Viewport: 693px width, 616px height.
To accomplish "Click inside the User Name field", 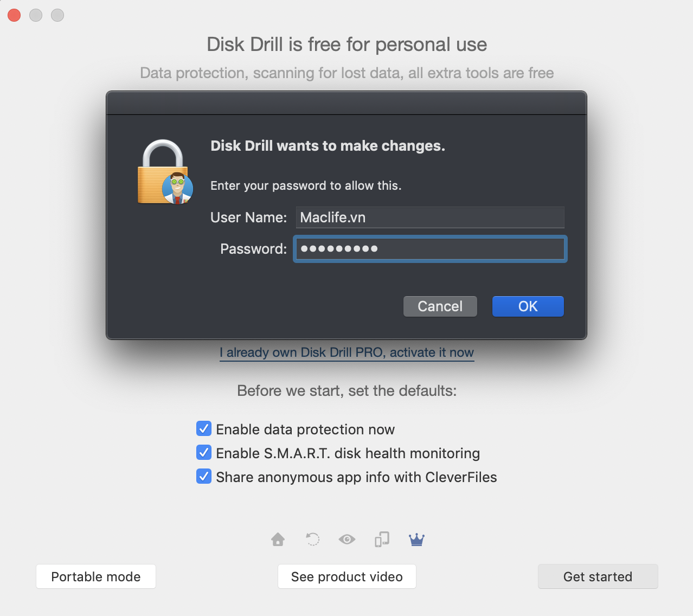I will (429, 217).
